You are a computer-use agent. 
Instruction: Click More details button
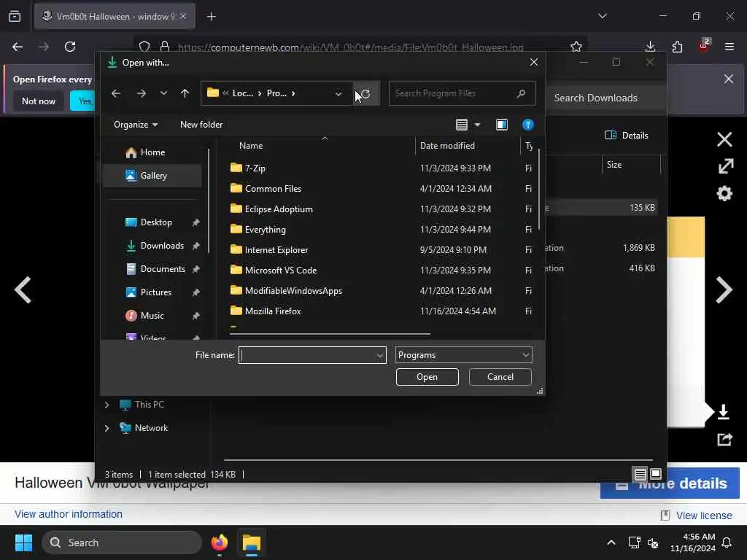point(670,484)
